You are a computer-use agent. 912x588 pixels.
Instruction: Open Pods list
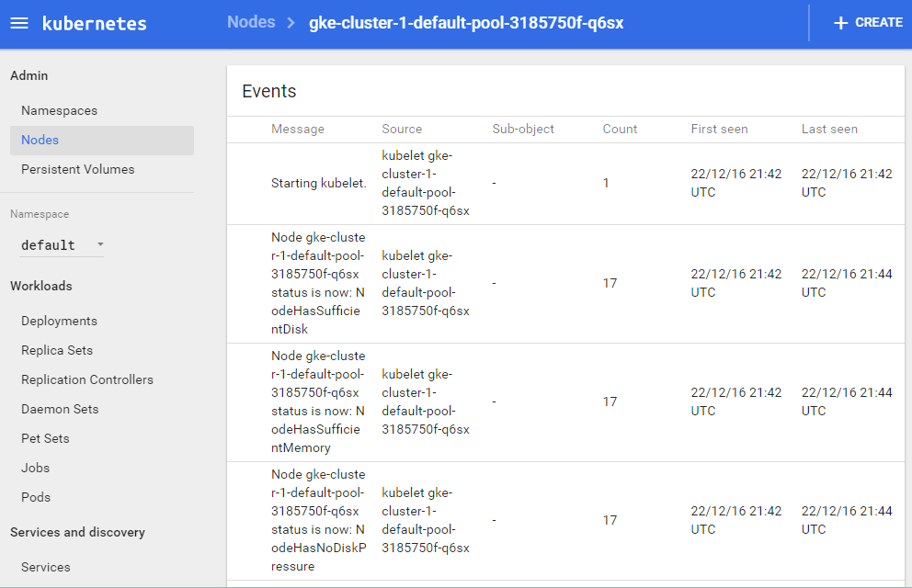[x=36, y=497]
